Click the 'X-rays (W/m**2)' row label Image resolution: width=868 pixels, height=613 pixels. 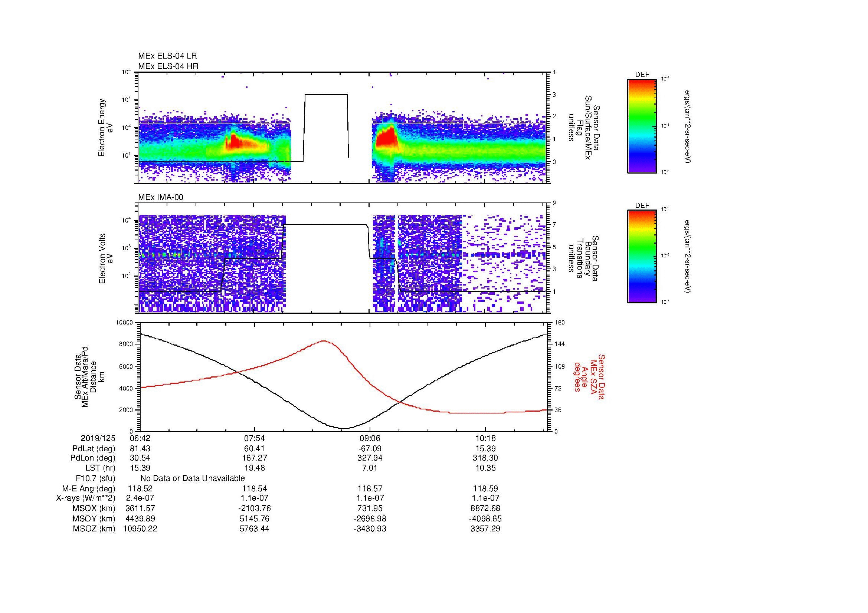[86, 498]
